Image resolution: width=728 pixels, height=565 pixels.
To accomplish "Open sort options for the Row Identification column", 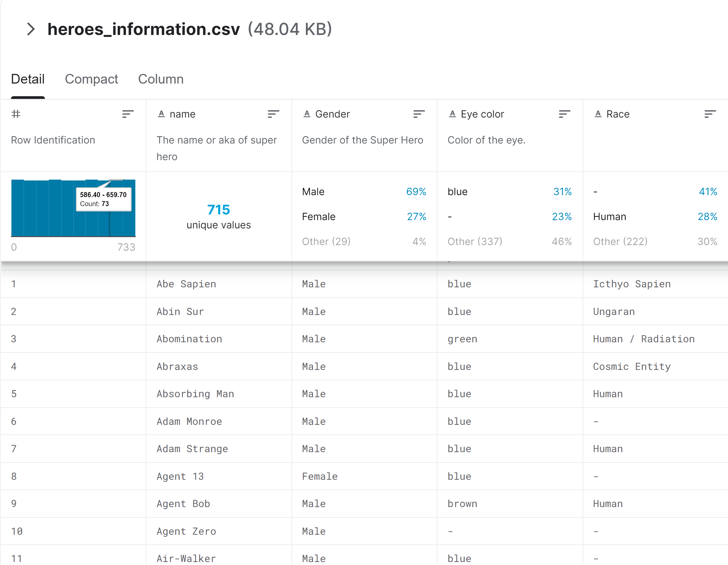I will point(128,114).
